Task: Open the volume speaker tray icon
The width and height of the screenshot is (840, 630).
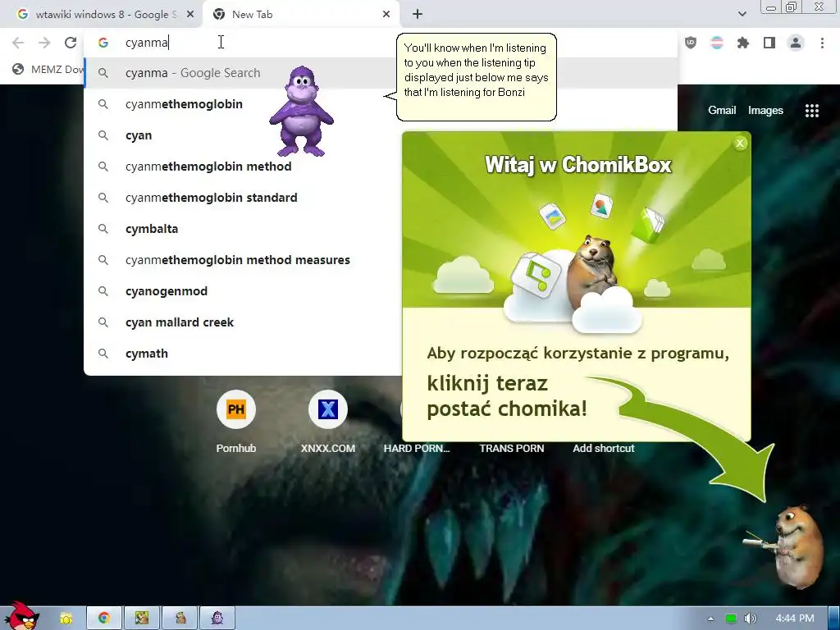Action: [x=751, y=619]
